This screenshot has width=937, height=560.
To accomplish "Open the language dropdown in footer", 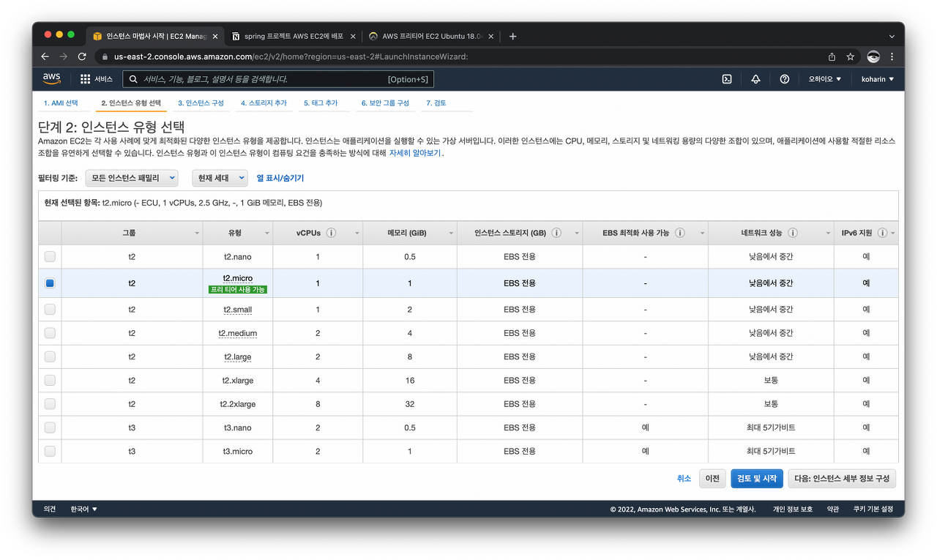I will tap(84, 509).
